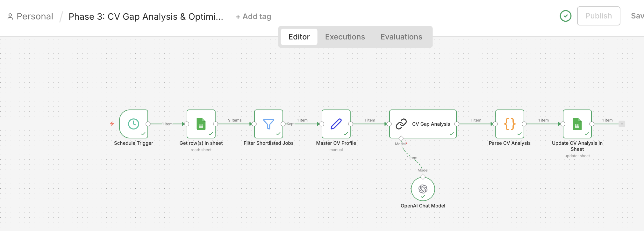Switch to the Executions tab
Viewport: 644px width, 231px height.
coord(345,37)
